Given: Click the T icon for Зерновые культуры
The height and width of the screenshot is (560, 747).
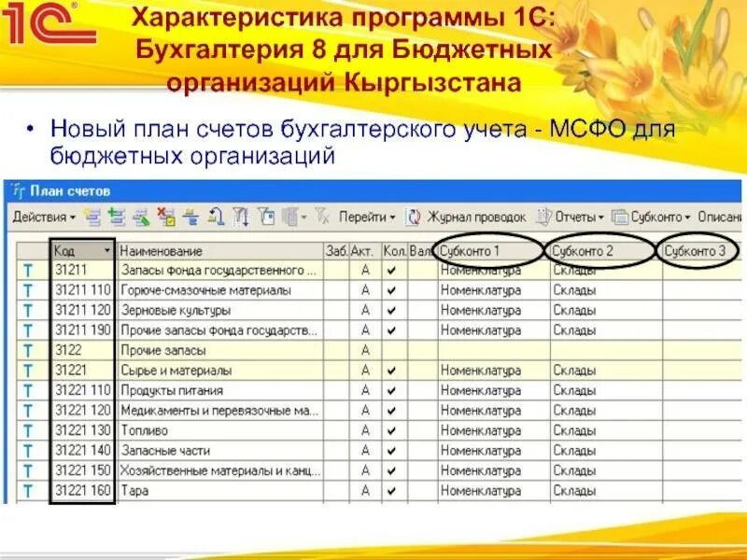Looking at the screenshot, I should (x=28, y=311).
